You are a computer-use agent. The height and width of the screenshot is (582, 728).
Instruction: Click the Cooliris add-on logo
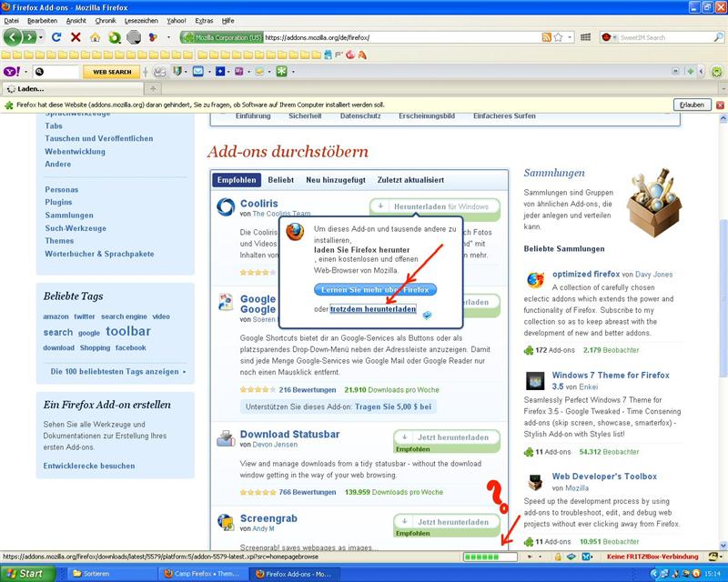point(226,206)
